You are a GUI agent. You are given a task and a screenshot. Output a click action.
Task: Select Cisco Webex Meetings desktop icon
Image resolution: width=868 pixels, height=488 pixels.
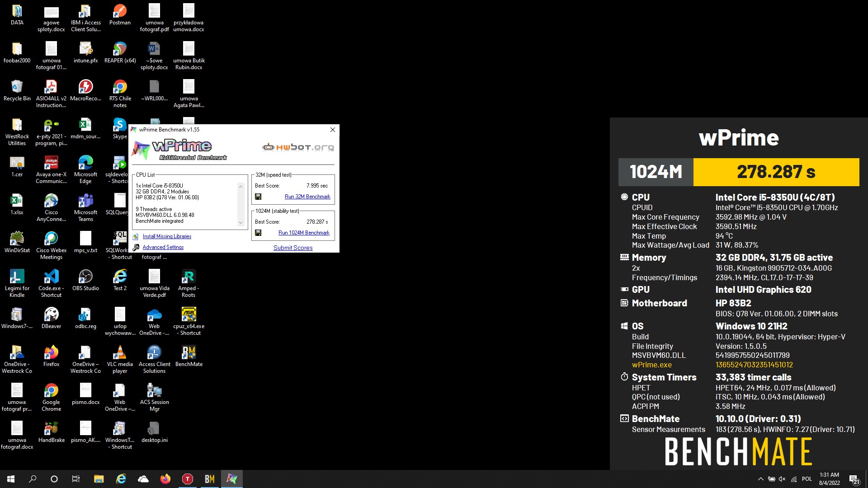coord(51,246)
